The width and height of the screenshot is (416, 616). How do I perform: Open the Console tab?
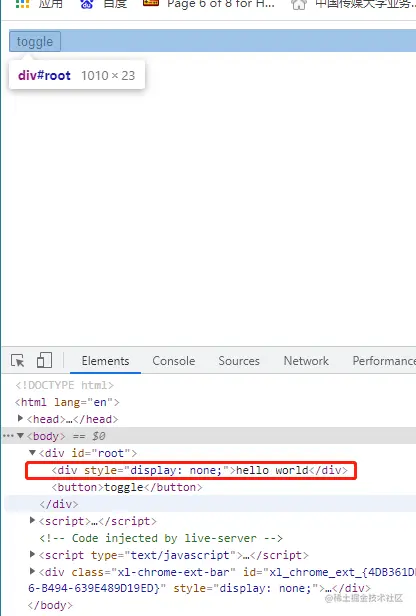pyautogui.click(x=174, y=361)
